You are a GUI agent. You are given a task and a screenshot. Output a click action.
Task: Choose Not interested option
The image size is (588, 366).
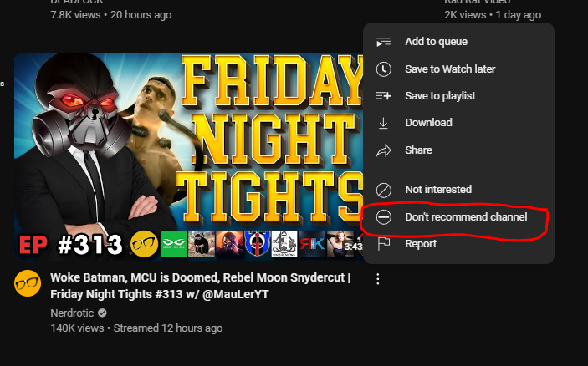click(x=458, y=190)
